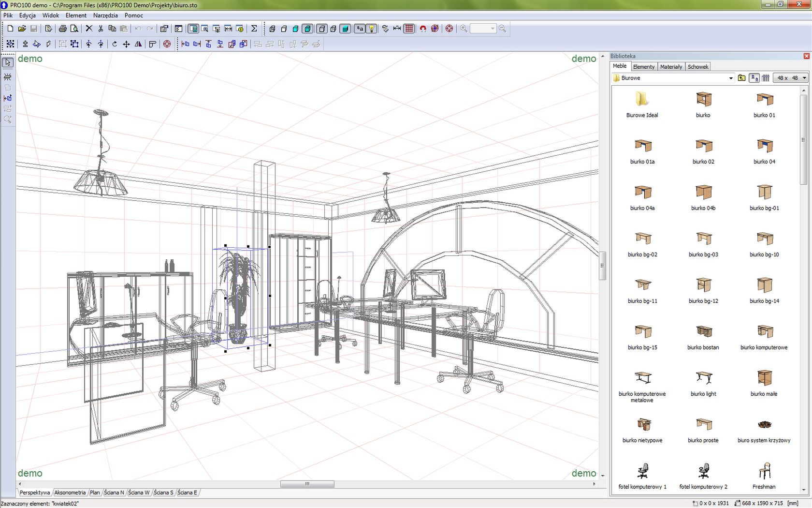Enable wireframe display mode
Viewport: 812px width, 508px height.
coord(272,29)
